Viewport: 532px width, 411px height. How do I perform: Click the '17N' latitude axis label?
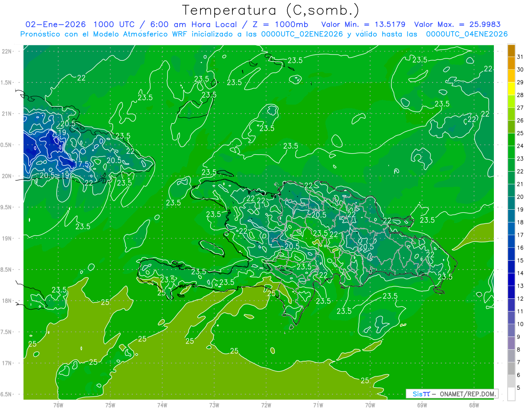click(x=7, y=363)
